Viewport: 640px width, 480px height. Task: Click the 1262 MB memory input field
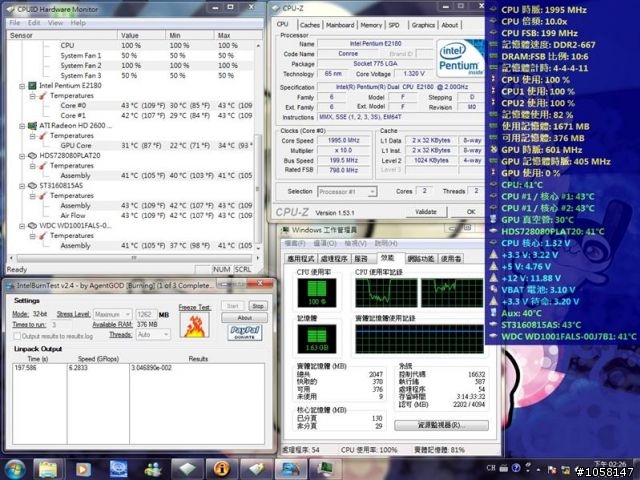pyautogui.click(x=146, y=314)
